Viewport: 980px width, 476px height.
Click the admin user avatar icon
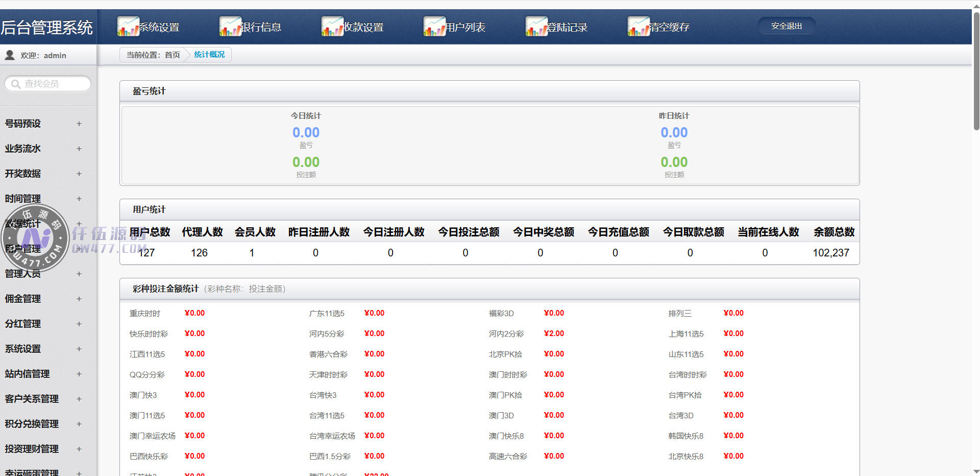[x=10, y=55]
